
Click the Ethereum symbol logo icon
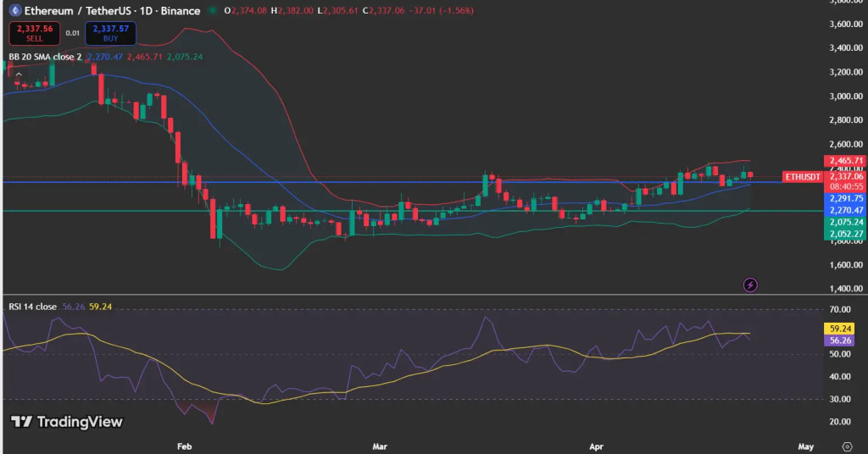tap(15, 10)
